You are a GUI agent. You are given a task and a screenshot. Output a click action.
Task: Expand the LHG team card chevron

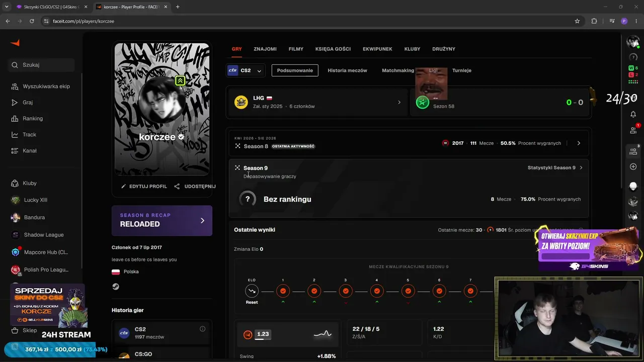[x=399, y=102]
